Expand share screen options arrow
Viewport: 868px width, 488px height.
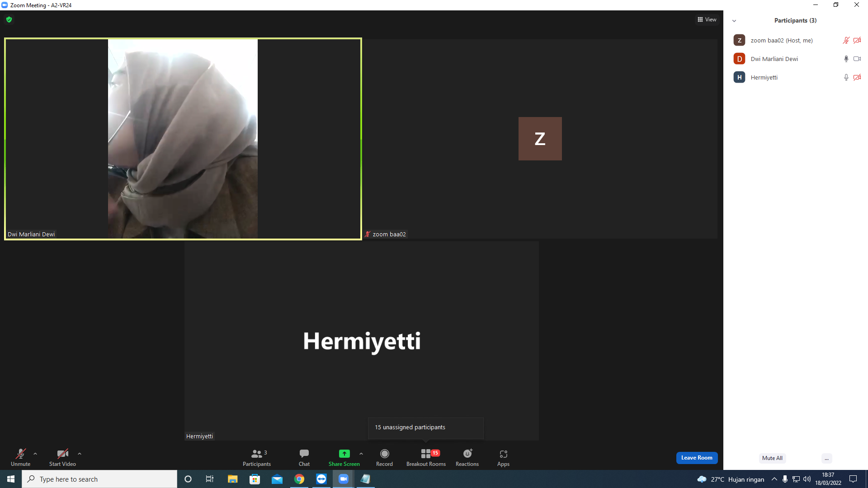(361, 454)
